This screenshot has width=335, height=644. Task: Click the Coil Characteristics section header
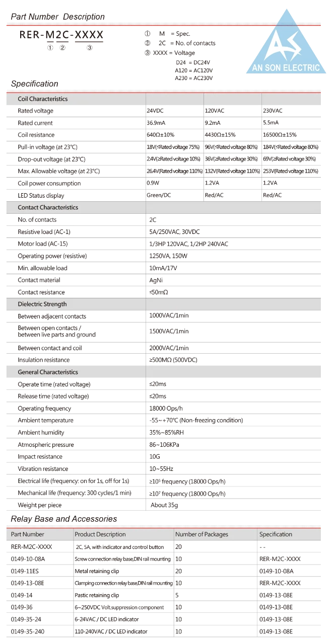[43, 99]
